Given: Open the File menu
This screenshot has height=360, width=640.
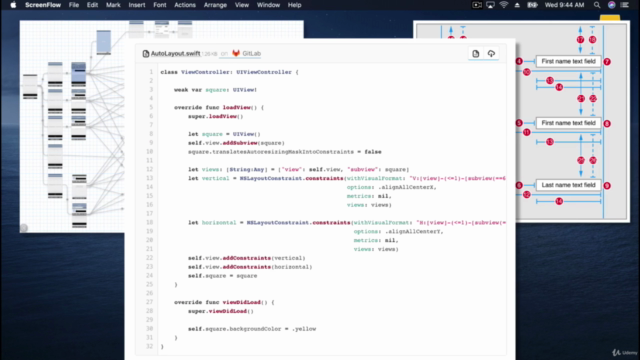Looking at the screenshot, I should tap(74, 5).
